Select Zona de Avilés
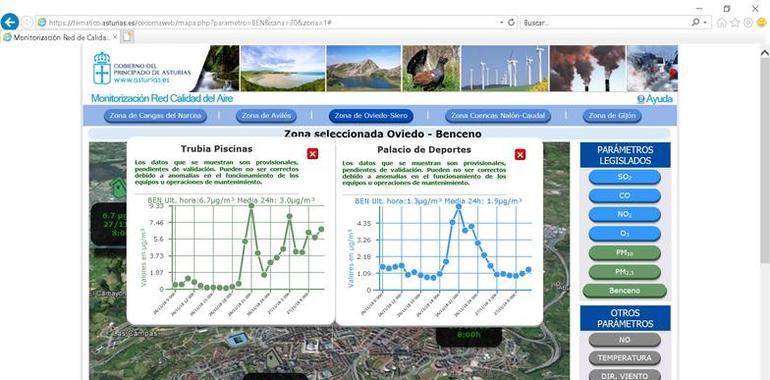The image size is (770, 380). (266, 116)
